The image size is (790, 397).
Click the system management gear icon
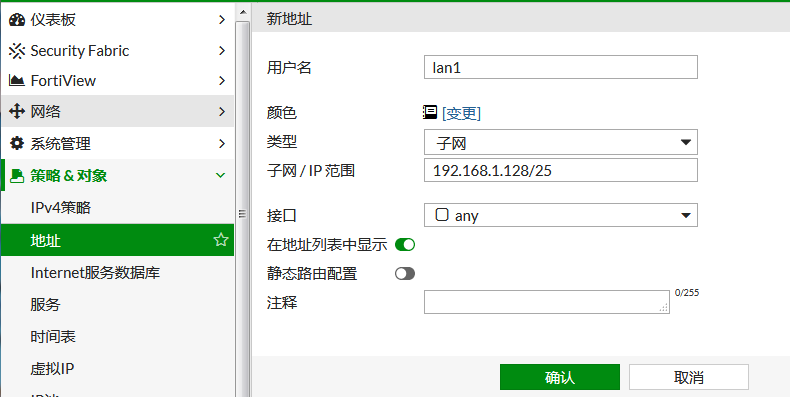point(17,144)
